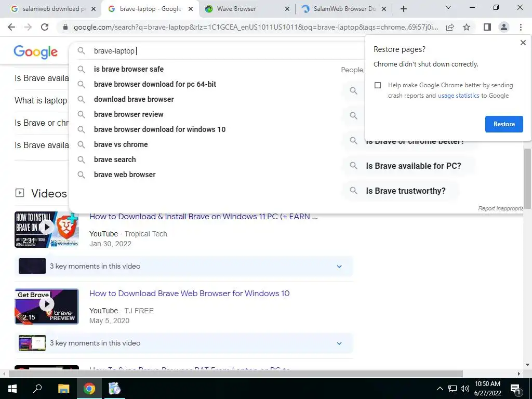
Task: Click the vertical scrollbar thumb
Action: tap(527, 178)
